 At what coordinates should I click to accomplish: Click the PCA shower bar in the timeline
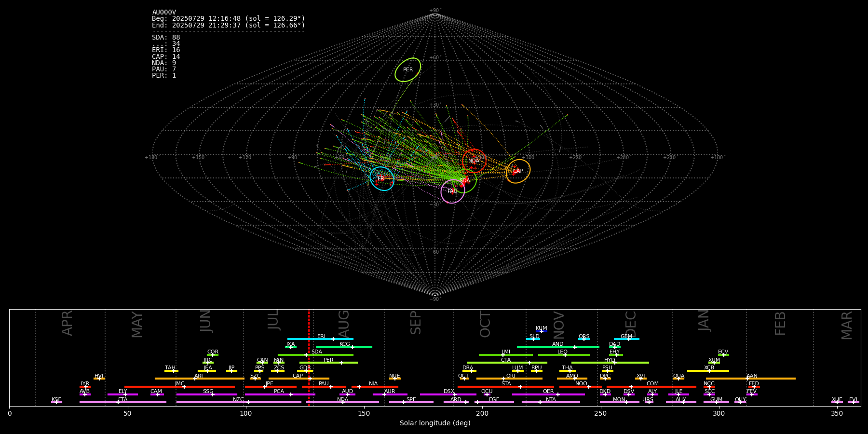point(280,394)
